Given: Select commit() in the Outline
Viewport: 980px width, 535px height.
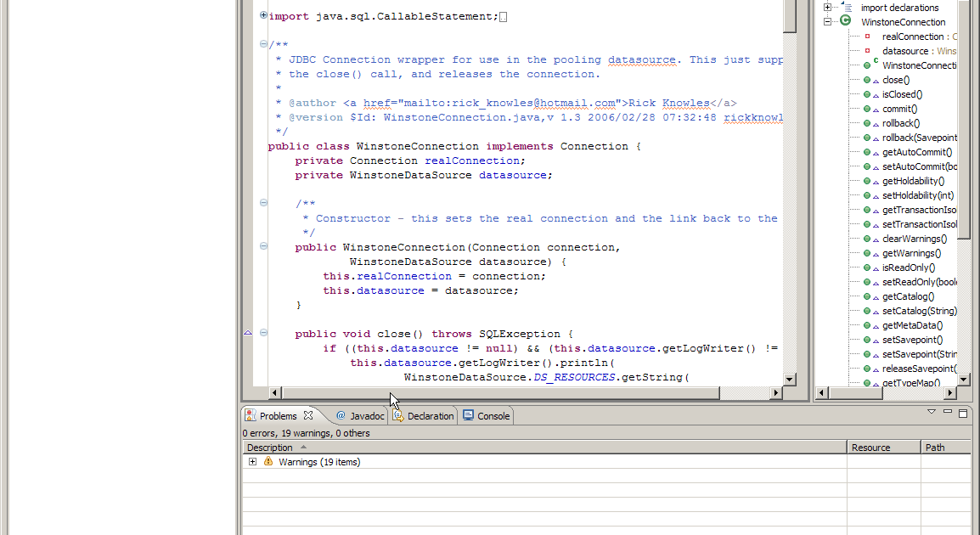Looking at the screenshot, I should (900, 109).
